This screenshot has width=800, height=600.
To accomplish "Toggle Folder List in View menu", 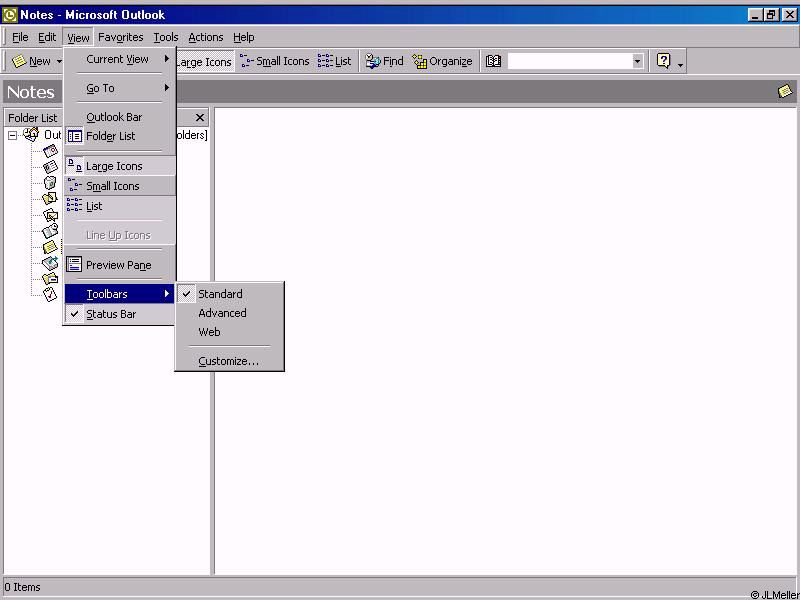I will pos(120,136).
